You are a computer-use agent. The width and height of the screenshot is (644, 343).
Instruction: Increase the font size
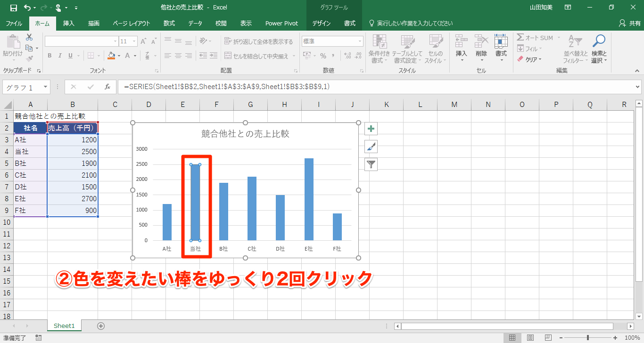click(143, 41)
